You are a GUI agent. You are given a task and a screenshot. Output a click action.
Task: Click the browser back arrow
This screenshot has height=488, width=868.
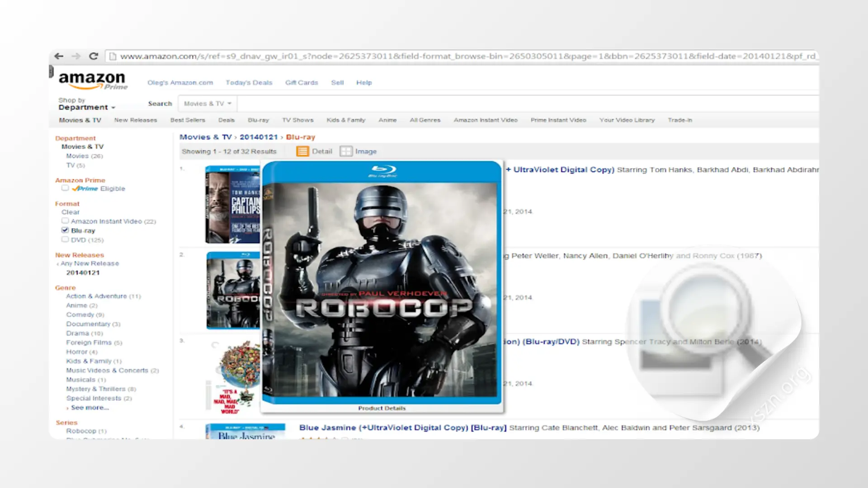pos(59,56)
